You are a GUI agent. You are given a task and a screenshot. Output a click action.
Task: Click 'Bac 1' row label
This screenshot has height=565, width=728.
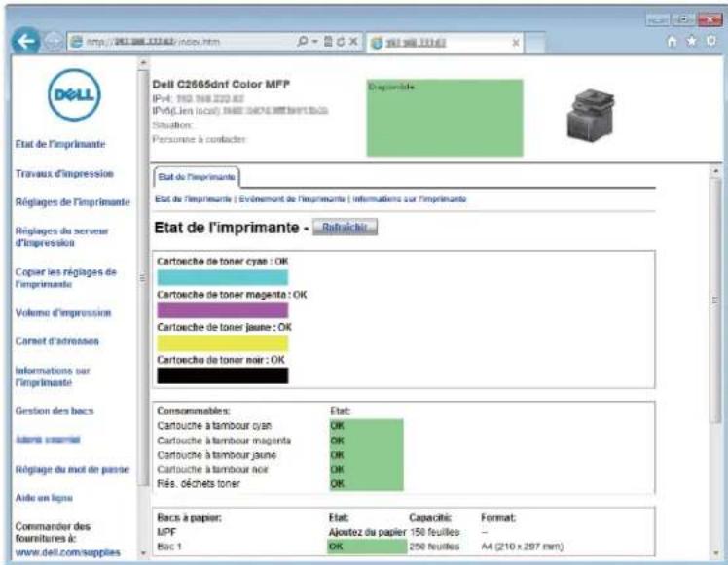click(x=169, y=547)
